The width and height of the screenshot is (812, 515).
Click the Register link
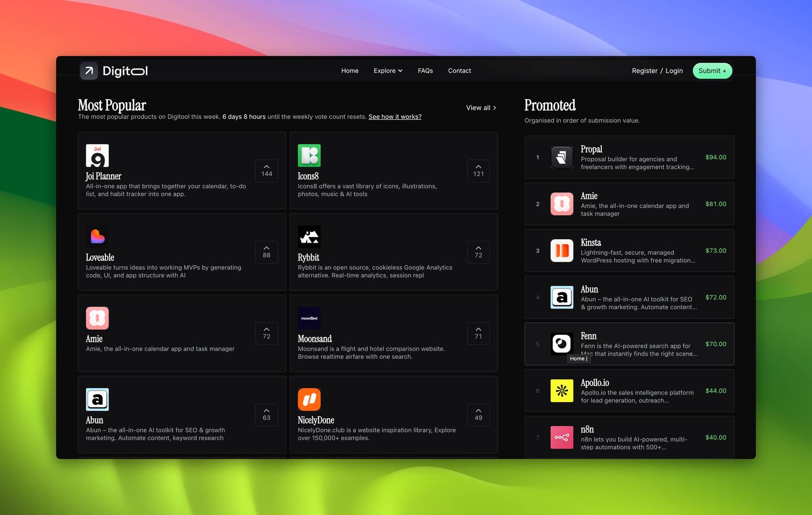(645, 71)
